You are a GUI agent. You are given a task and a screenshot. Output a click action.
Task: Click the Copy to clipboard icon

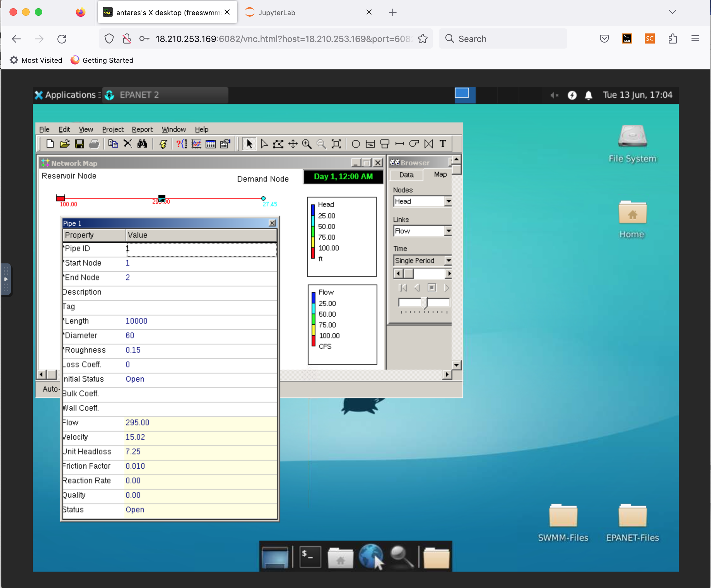[x=113, y=144]
